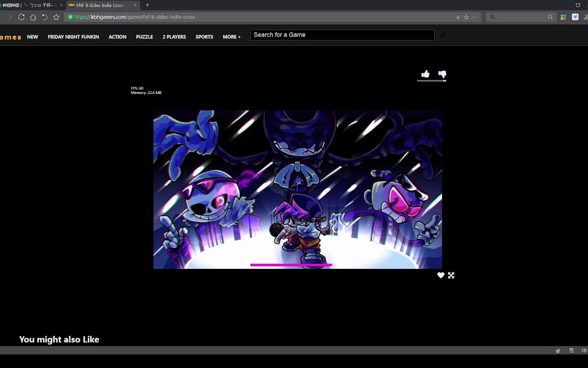The width and height of the screenshot is (588, 368).
Task: Switch to the first bilibili tab
Action: [x=33, y=5]
